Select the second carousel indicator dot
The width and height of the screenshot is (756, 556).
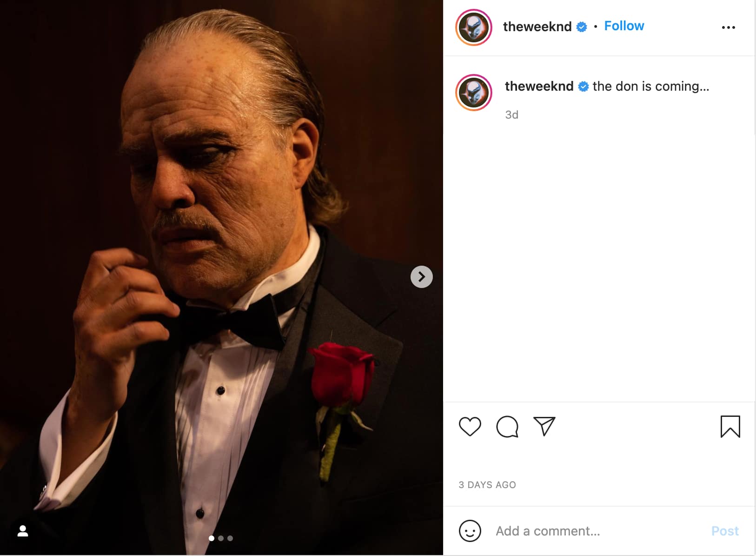[220, 538]
